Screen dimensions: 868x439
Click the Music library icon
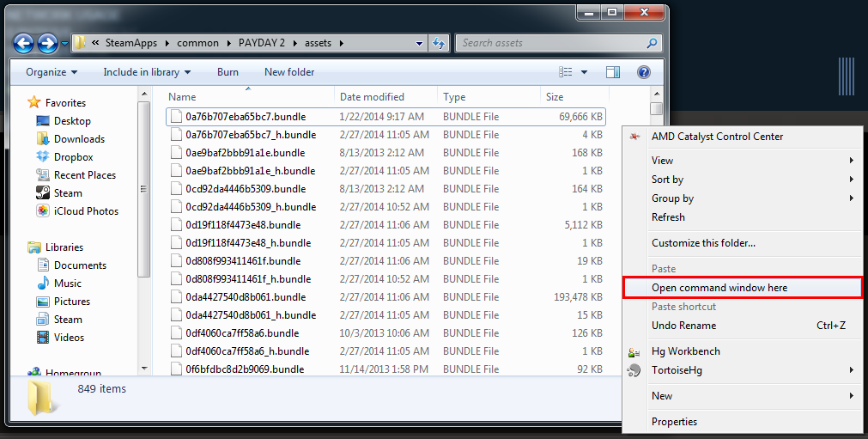click(43, 283)
